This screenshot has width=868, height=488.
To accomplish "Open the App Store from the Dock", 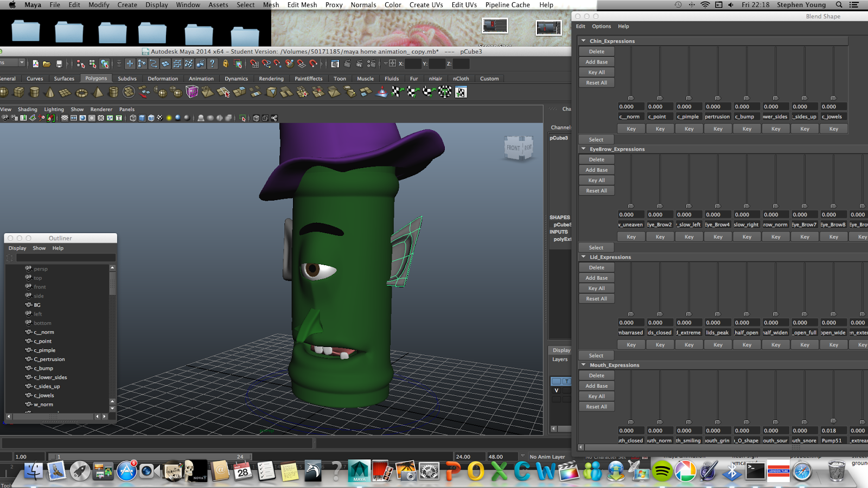I will click(126, 471).
